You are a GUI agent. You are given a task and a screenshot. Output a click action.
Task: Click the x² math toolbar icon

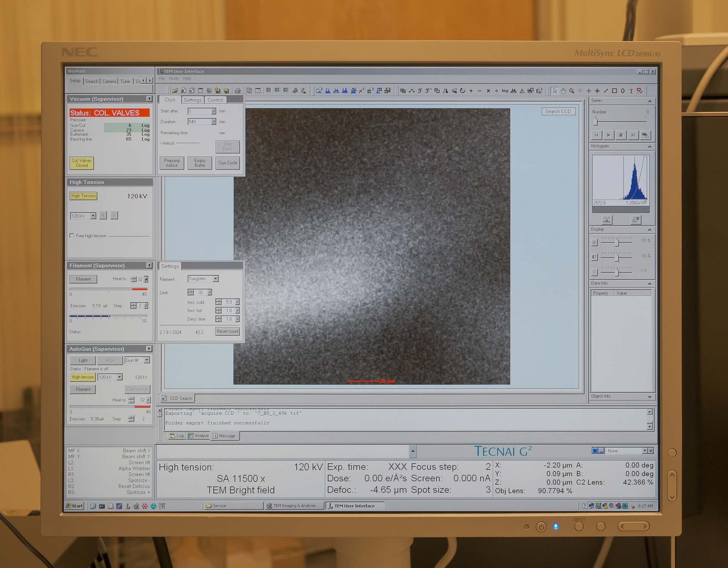click(x=361, y=91)
